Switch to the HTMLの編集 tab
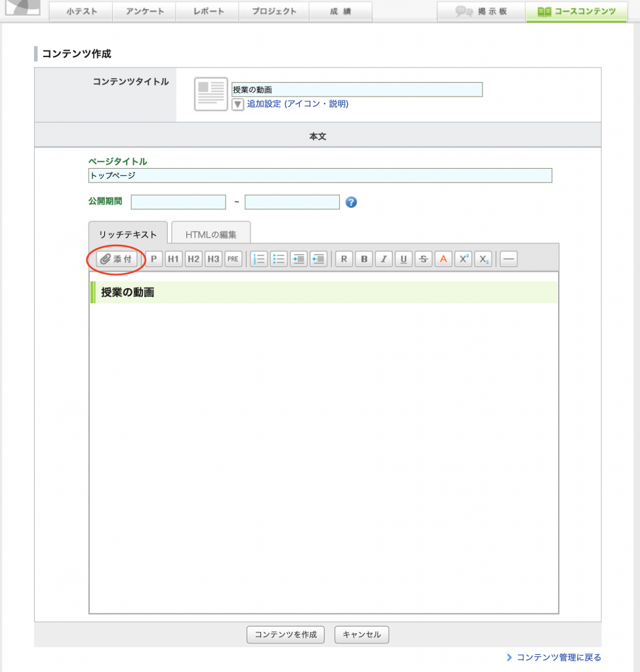640x672 pixels. (x=210, y=234)
